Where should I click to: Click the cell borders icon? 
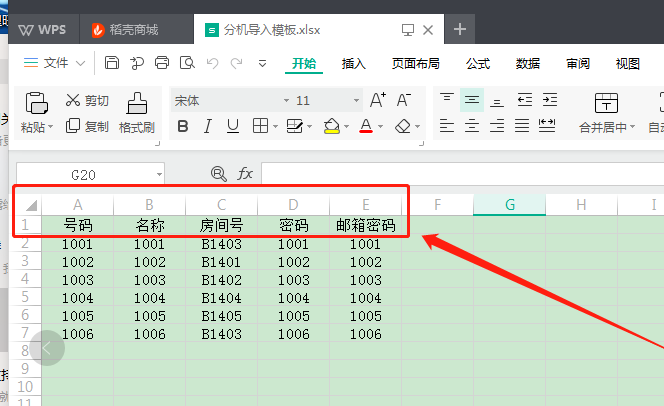tap(260, 126)
